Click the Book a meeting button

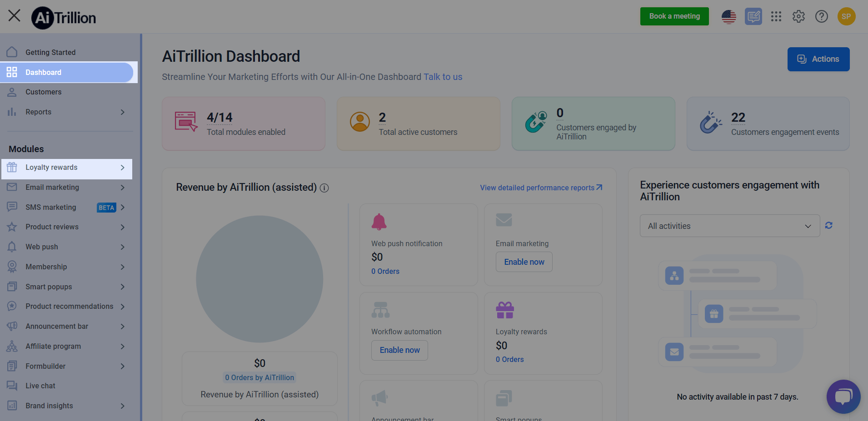click(674, 16)
